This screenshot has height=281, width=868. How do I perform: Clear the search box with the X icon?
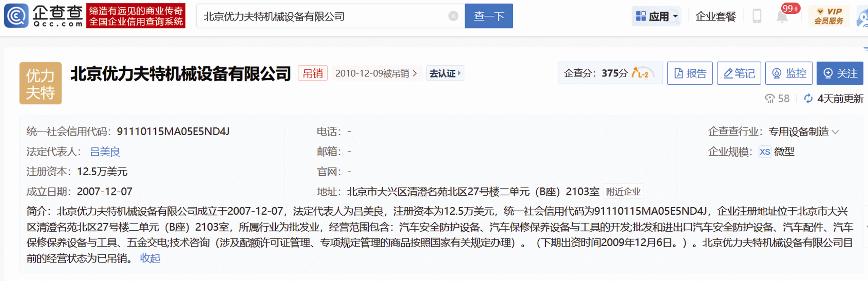tap(453, 16)
